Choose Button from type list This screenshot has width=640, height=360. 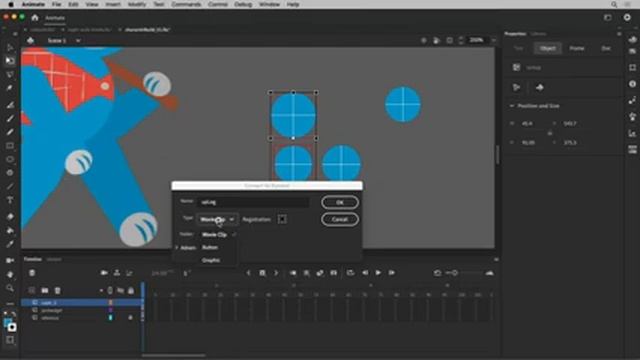[210, 247]
